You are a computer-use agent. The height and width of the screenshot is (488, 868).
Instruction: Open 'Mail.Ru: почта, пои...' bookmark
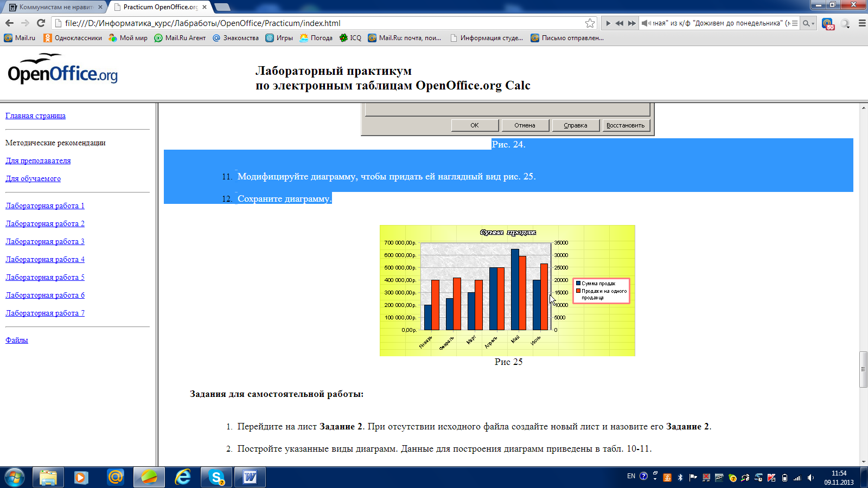click(x=404, y=38)
